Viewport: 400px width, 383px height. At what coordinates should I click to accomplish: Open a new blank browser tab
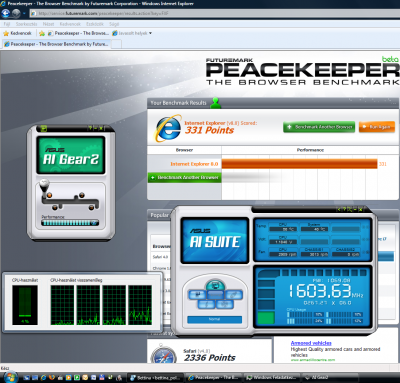click(116, 44)
